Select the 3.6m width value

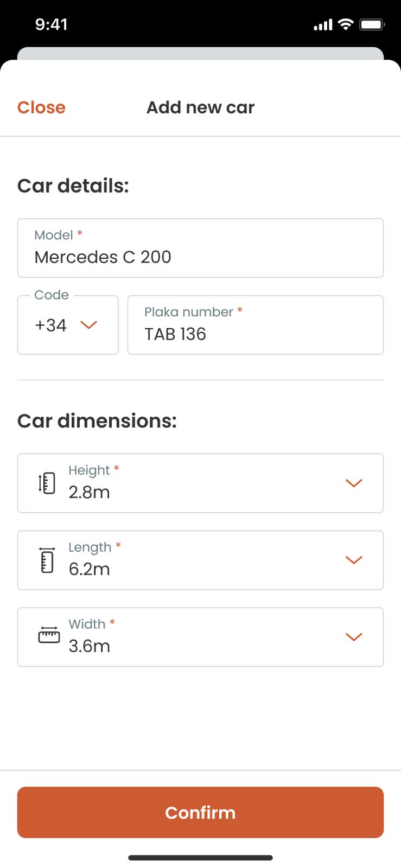tap(90, 646)
